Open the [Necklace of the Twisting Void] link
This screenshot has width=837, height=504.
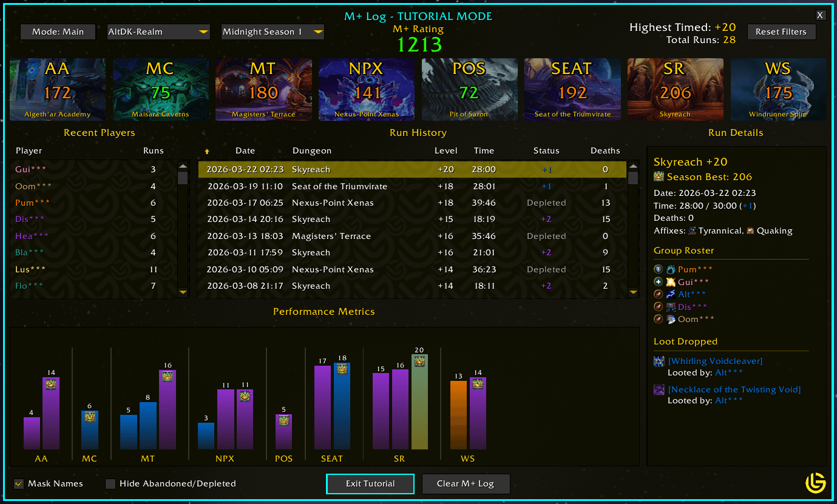[x=734, y=390]
